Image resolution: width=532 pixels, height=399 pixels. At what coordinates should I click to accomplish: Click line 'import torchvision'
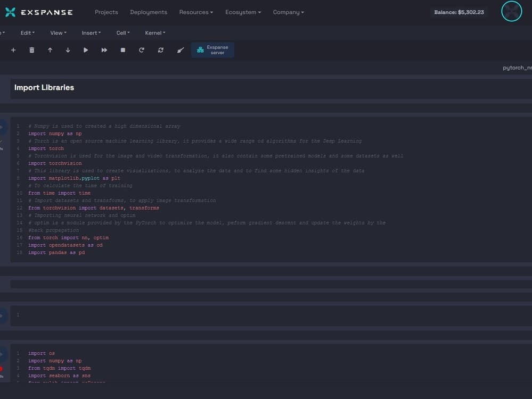click(55, 163)
